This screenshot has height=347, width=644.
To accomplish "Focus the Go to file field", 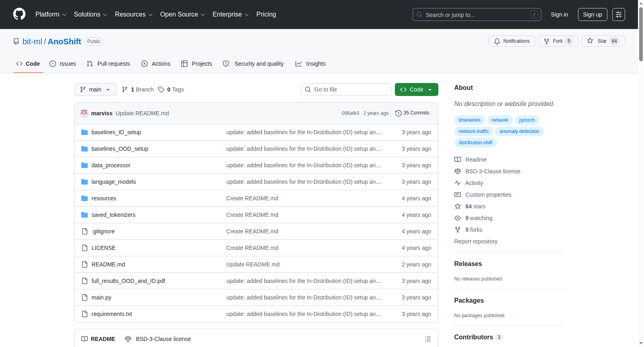I will point(346,89).
